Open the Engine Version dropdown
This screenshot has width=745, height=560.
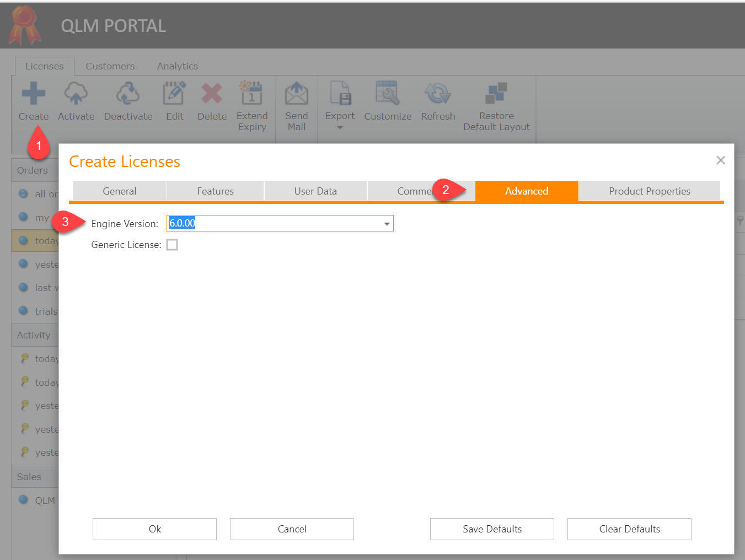click(386, 223)
